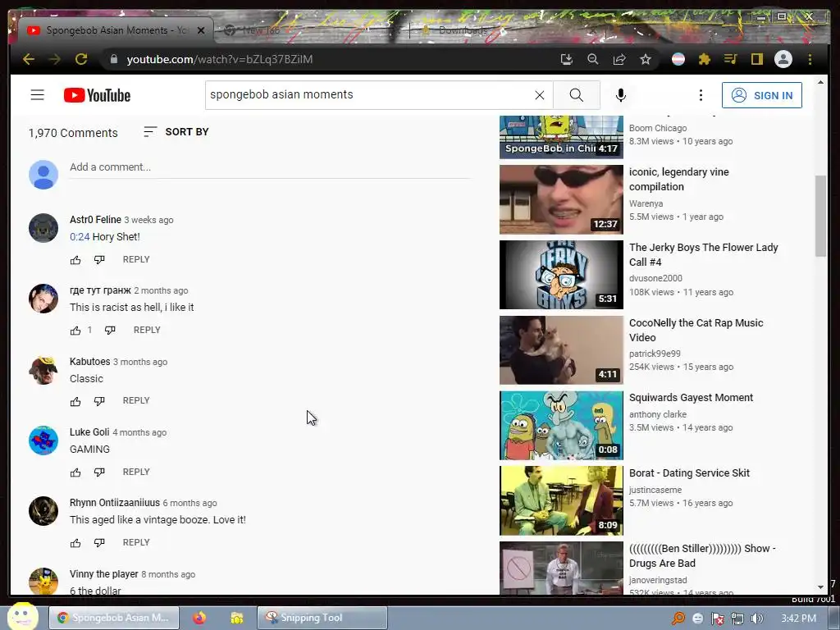840x630 pixels.
Task: Open Astr0 Feline's channel name
Action: tap(95, 220)
